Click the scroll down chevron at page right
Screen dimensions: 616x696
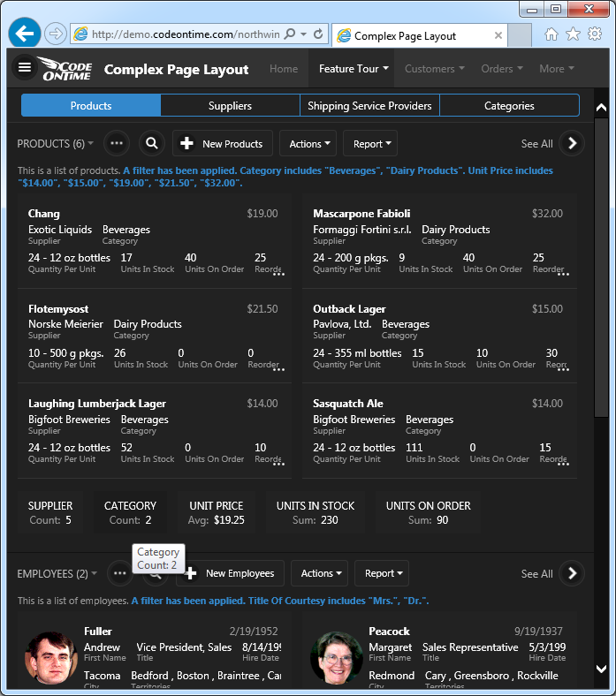click(601, 669)
